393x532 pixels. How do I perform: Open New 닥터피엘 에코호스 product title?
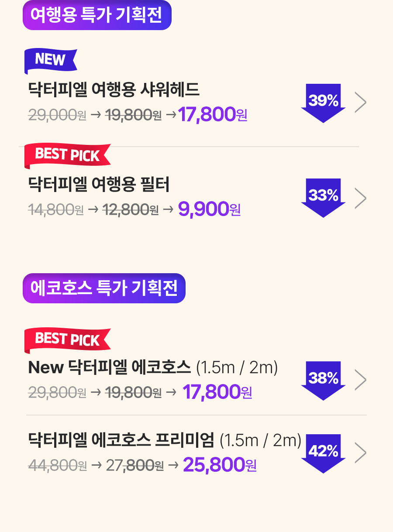click(x=153, y=367)
